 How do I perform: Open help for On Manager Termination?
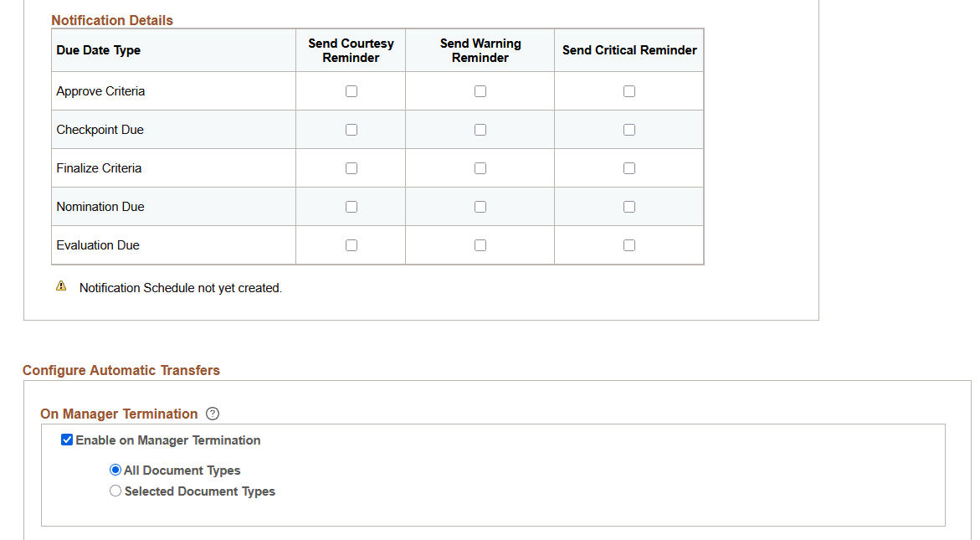(x=213, y=414)
